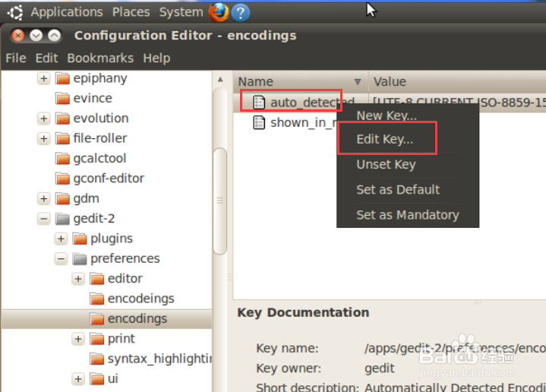546x392 pixels.
Task: Open the Bookmarks menu
Action: pos(100,58)
